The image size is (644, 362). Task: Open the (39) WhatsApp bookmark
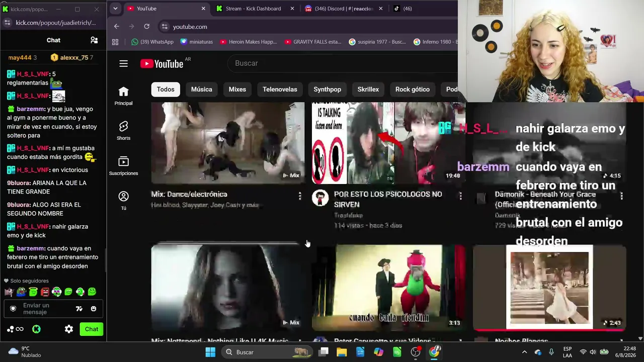[x=152, y=42]
